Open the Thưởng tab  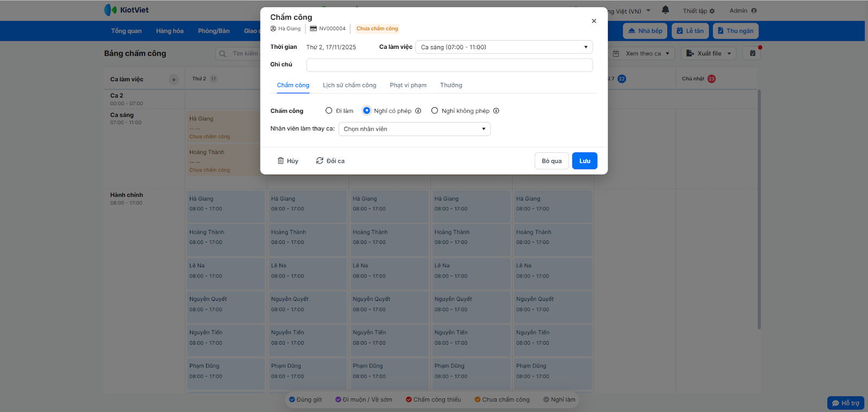point(451,86)
